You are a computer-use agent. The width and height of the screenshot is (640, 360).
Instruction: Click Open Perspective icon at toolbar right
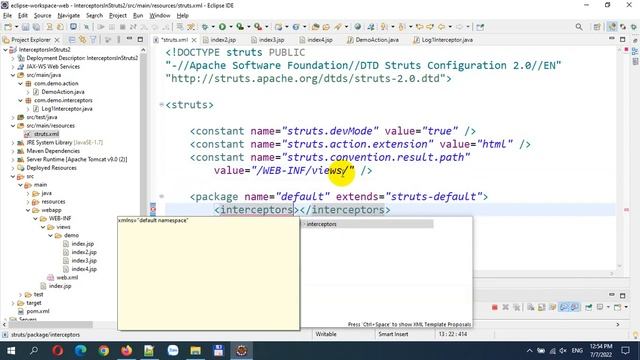pos(597,27)
